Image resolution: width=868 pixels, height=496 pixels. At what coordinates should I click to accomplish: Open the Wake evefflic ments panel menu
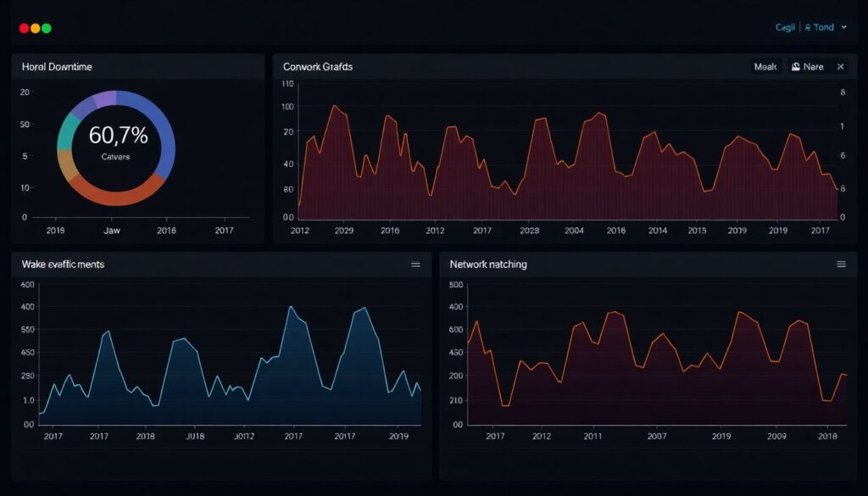pos(415,265)
